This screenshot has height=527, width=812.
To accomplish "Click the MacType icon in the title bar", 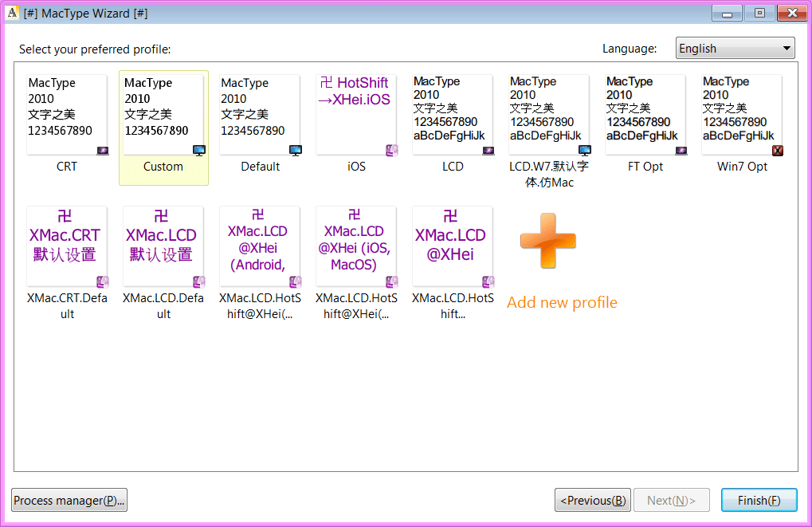I will coord(11,13).
